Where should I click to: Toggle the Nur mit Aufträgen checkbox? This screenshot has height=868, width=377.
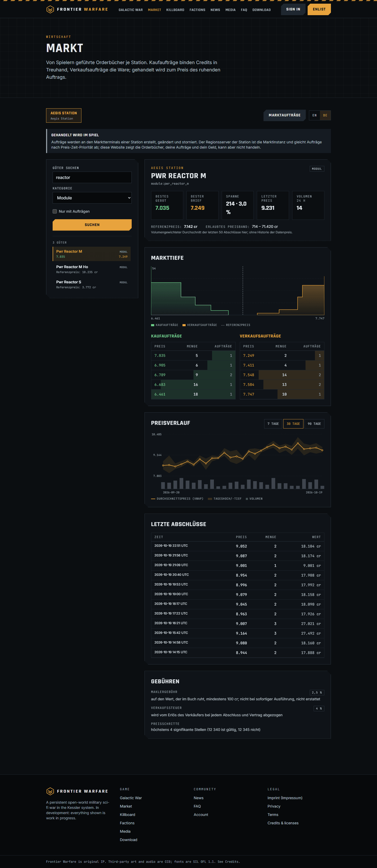point(55,211)
